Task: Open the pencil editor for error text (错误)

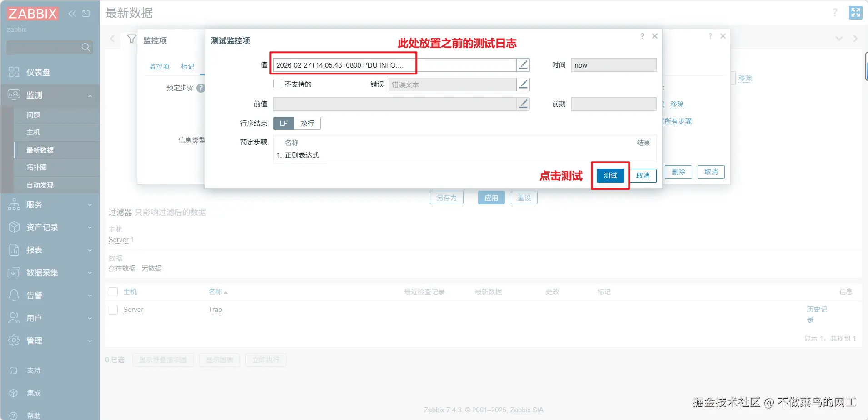Action: pyautogui.click(x=523, y=84)
